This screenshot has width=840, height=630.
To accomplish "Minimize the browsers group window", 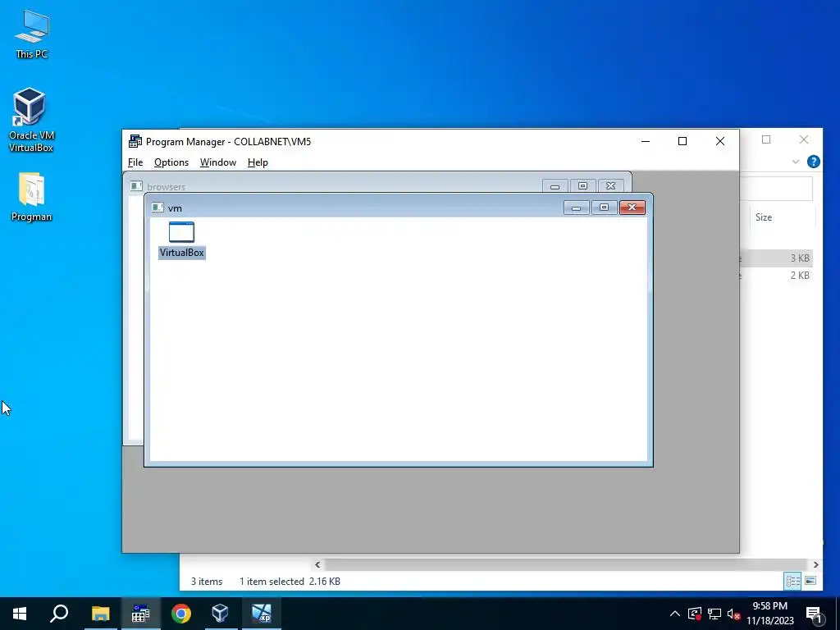I will click(x=555, y=186).
